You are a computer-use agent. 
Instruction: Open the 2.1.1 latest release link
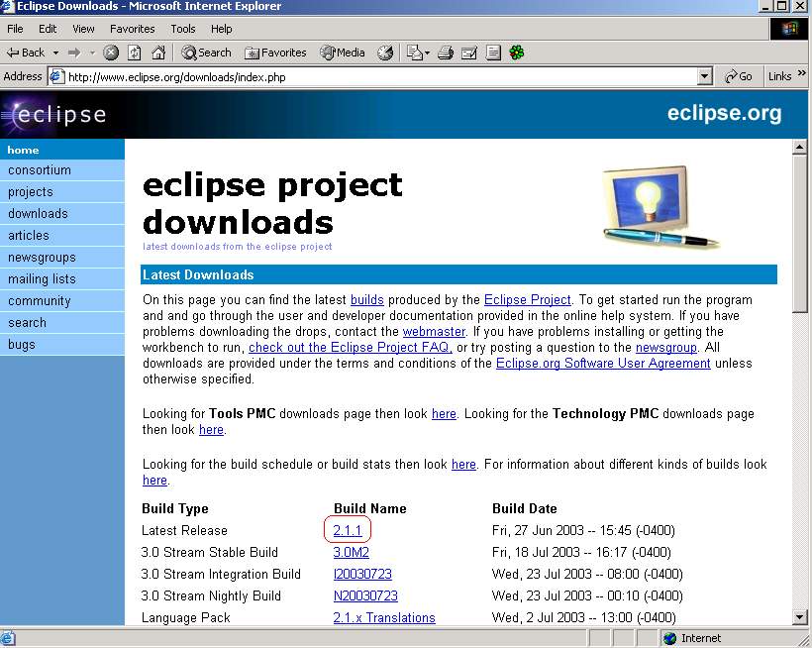tap(347, 530)
